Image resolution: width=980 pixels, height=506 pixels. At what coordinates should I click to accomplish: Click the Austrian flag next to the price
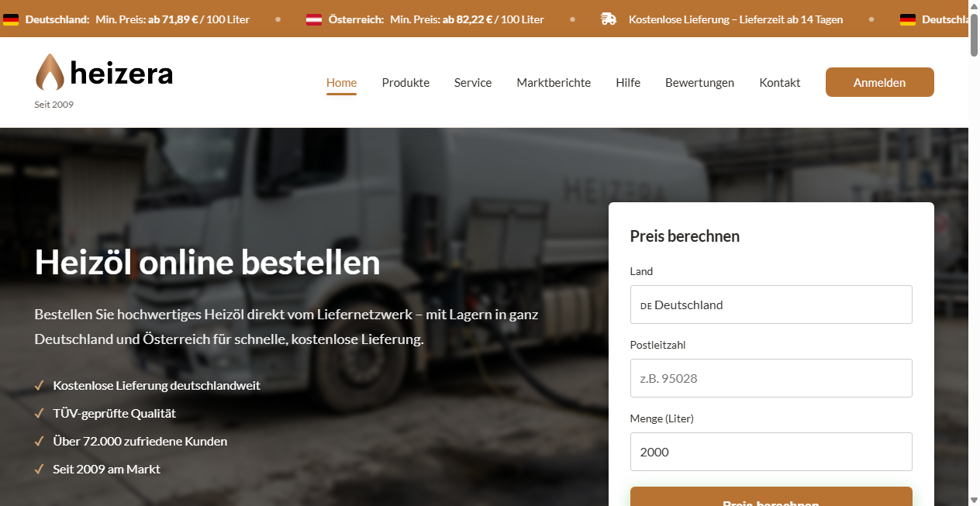pyautogui.click(x=313, y=19)
